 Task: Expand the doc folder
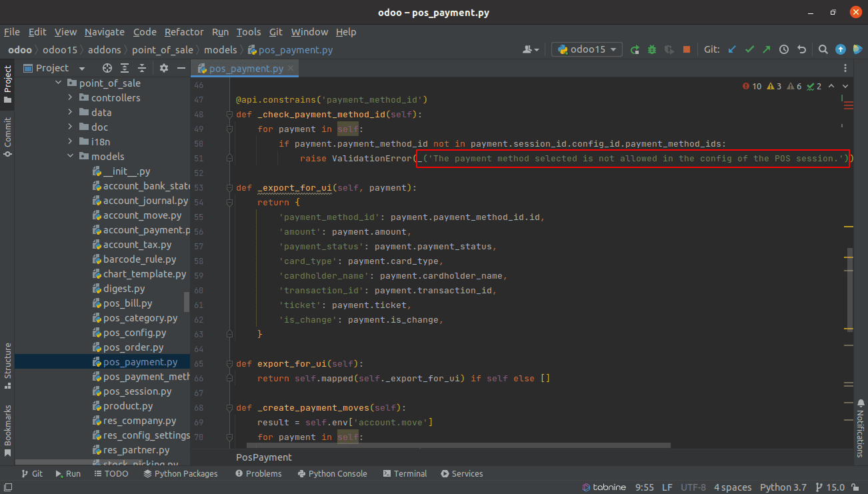(x=70, y=127)
